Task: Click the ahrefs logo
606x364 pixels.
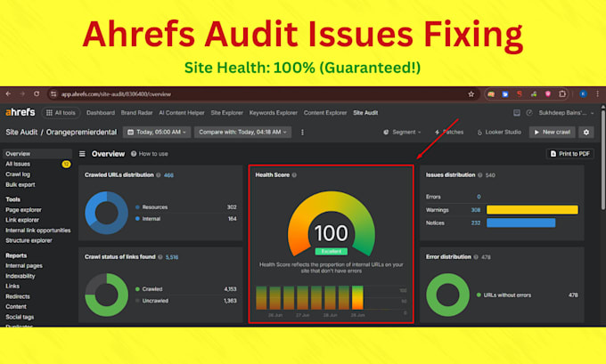Action: [20, 112]
